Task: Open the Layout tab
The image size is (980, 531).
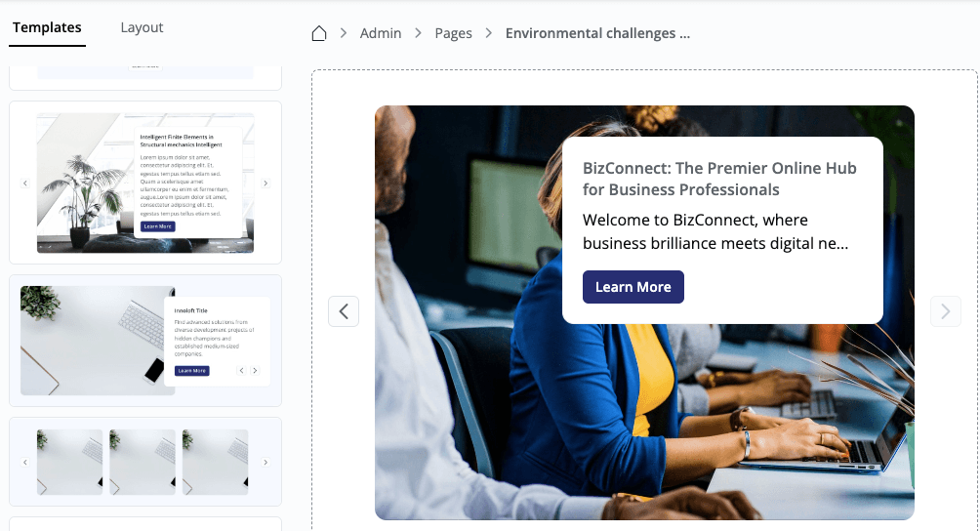Action: (x=142, y=27)
